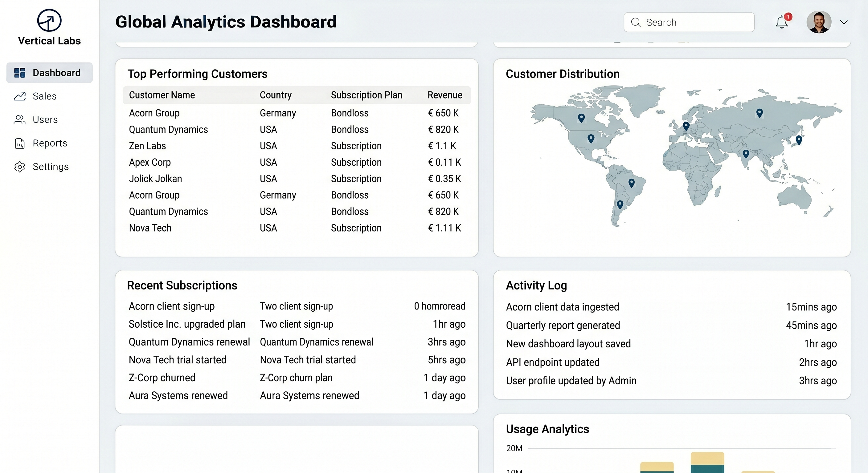Click the map pin over India
This screenshot has width=868, height=473.
point(746,154)
